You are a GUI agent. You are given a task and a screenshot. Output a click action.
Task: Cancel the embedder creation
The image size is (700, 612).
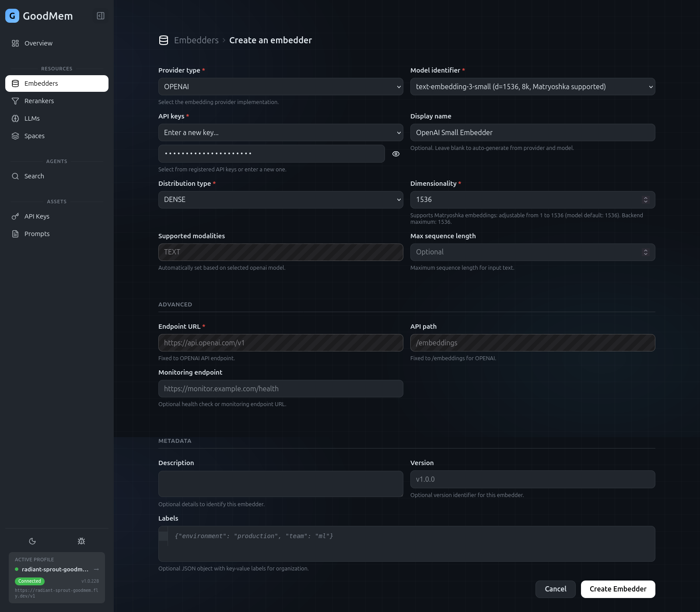coord(555,589)
